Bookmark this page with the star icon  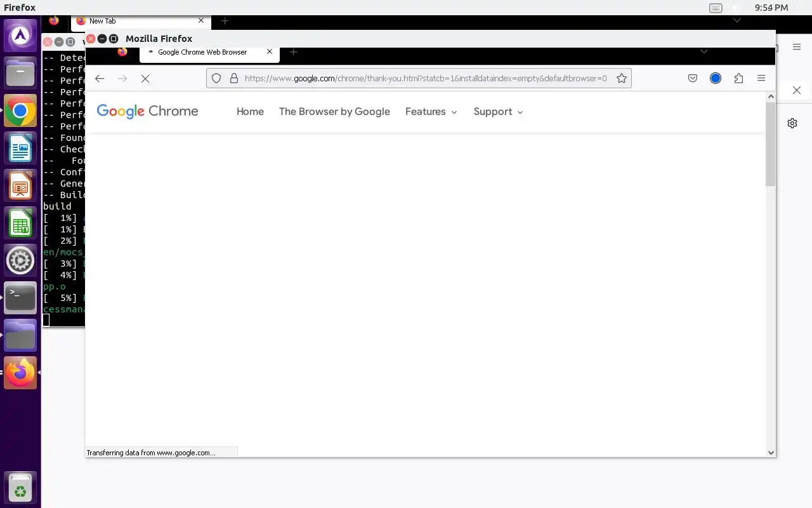tap(622, 78)
